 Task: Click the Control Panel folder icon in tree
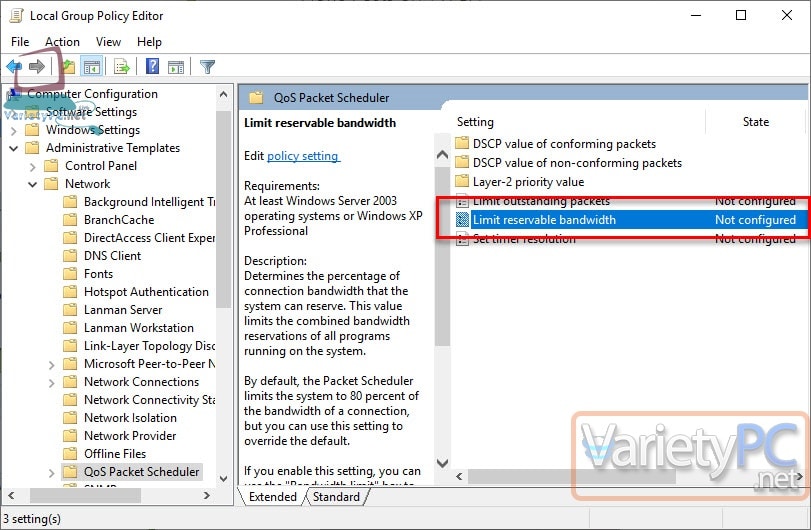(51, 166)
